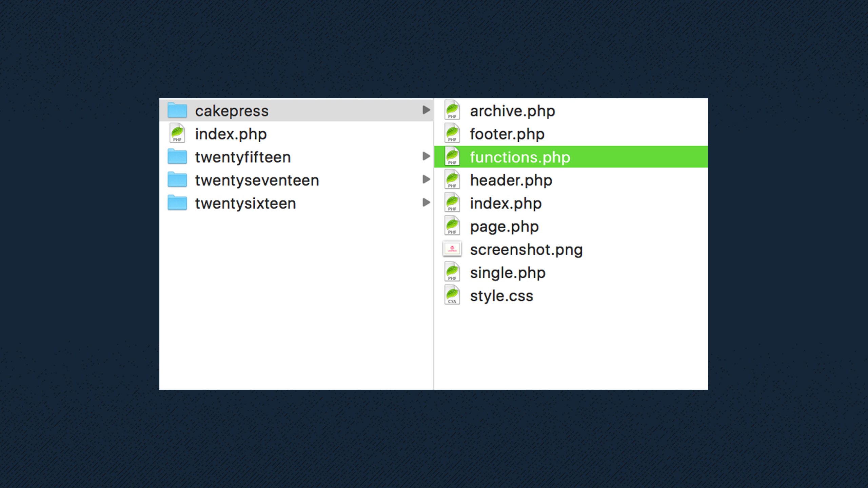This screenshot has height=488, width=868.
Task: Open the screenshot.png thumbnail preview
Action: tap(452, 249)
